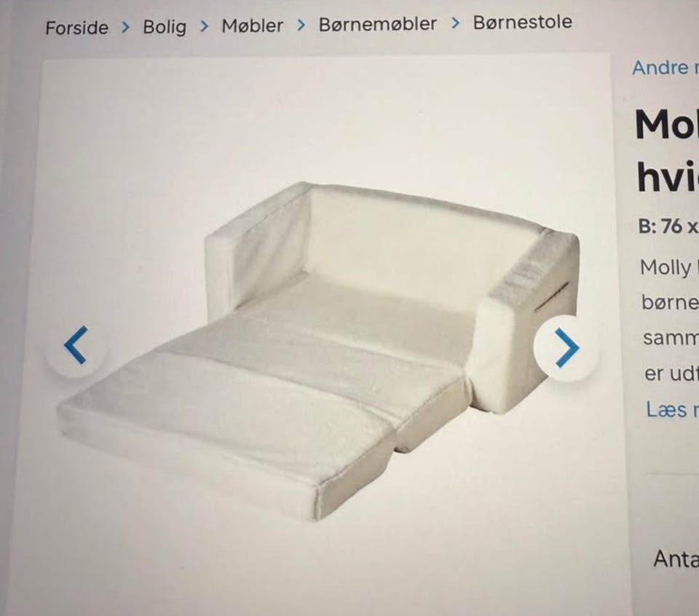Navigate to the Møbler breadcrumb
The width and height of the screenshot is (699, 616).
253,25
